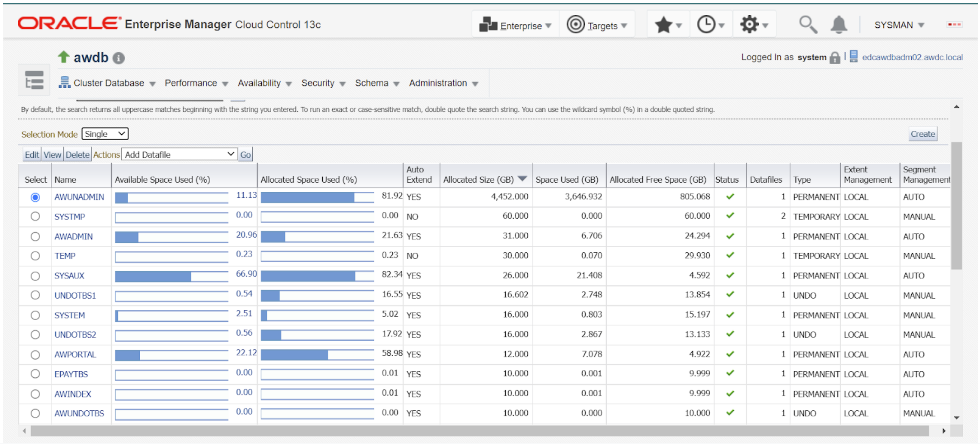Open the Favorites star menu
Image resolution: width=980 pixels, height=444 pixels.
[x=664, y=25]
